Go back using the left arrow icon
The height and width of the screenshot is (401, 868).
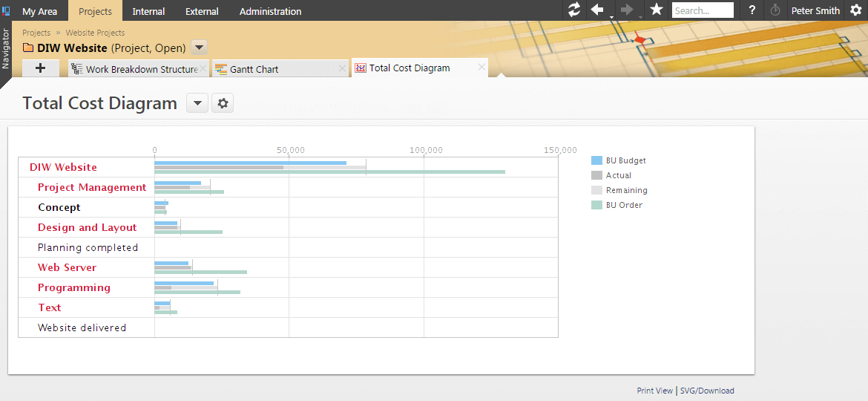click(x=597, y=10)
